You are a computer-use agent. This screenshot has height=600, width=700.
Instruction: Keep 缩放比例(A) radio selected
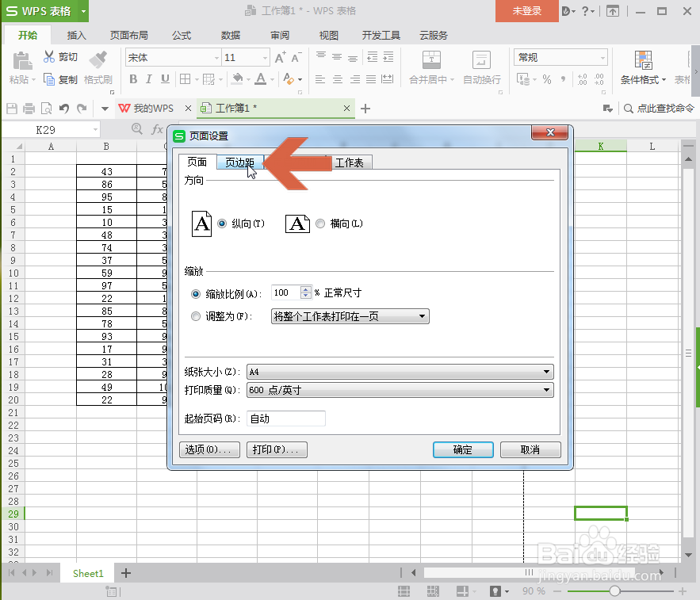click(195, 293)
